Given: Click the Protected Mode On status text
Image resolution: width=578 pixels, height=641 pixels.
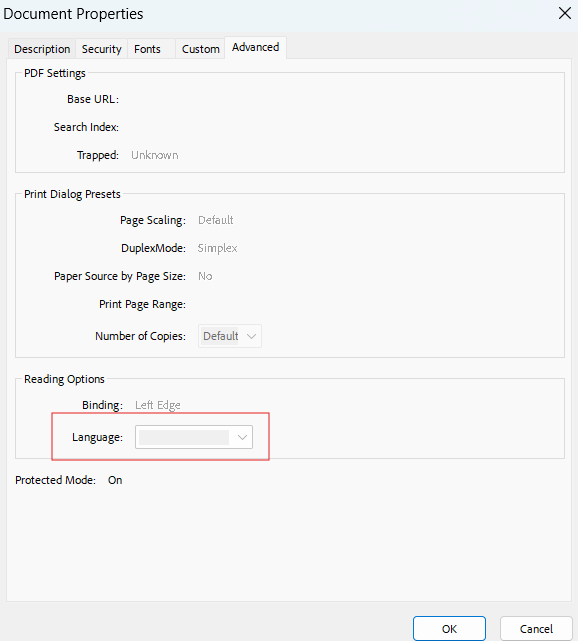Looking at the screenshot, I should tap(115, 480).
